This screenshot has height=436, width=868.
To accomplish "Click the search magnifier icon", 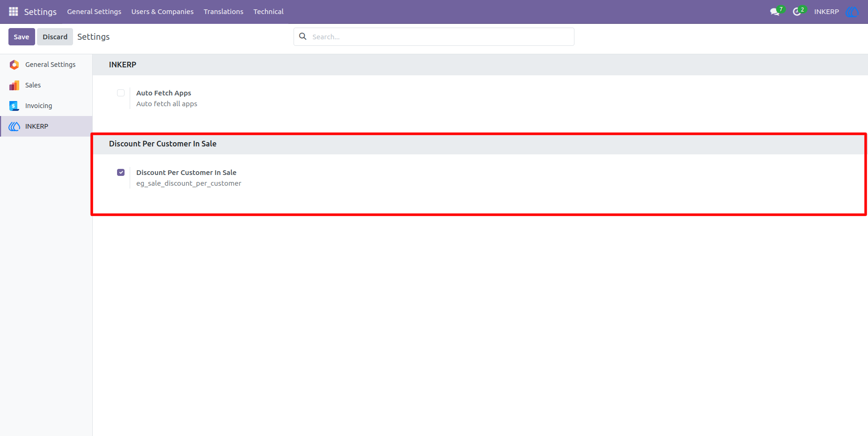I will 303,36.
